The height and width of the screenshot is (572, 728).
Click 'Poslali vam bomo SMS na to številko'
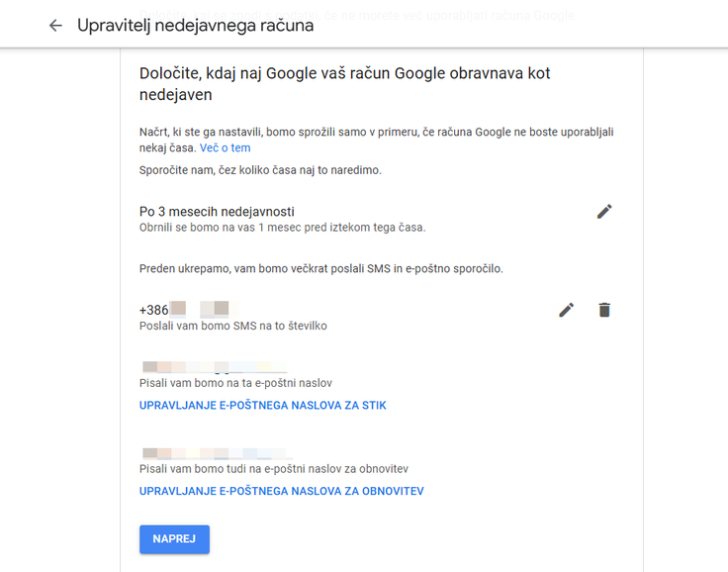(x=233, y=326)
